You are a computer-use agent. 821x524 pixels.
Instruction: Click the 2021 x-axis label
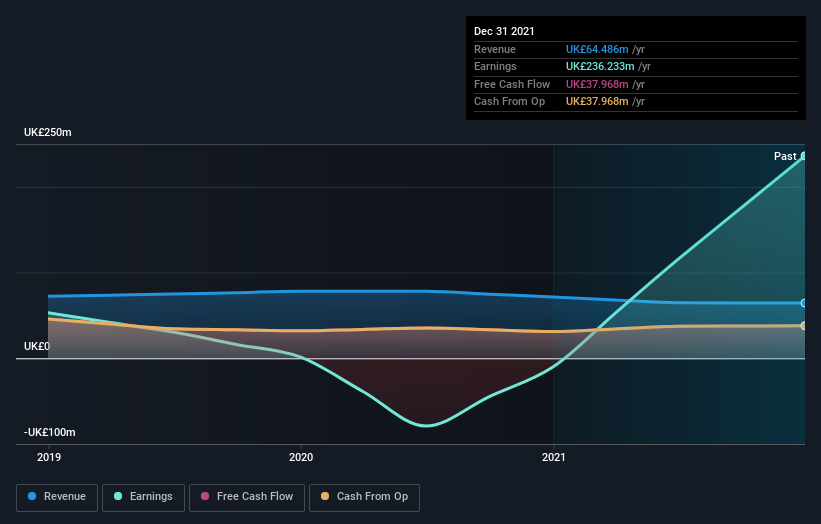[x=553, y=457]
